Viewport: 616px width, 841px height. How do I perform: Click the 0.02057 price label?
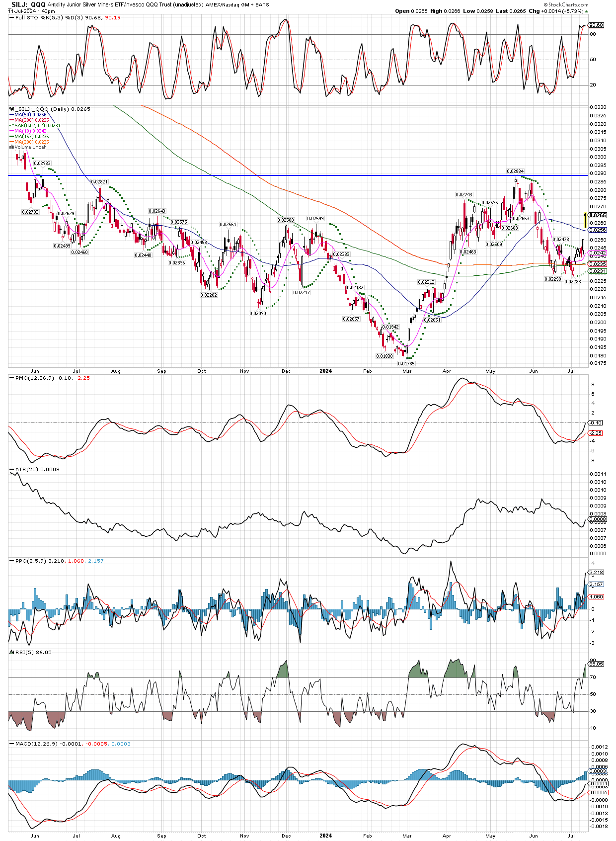pyautogui.click(x=351, y=319)
